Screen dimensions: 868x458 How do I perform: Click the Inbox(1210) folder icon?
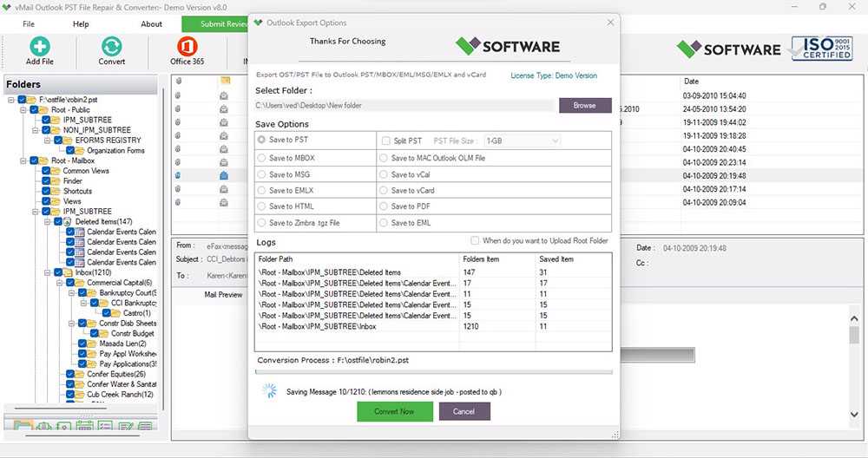coord(68,272)
